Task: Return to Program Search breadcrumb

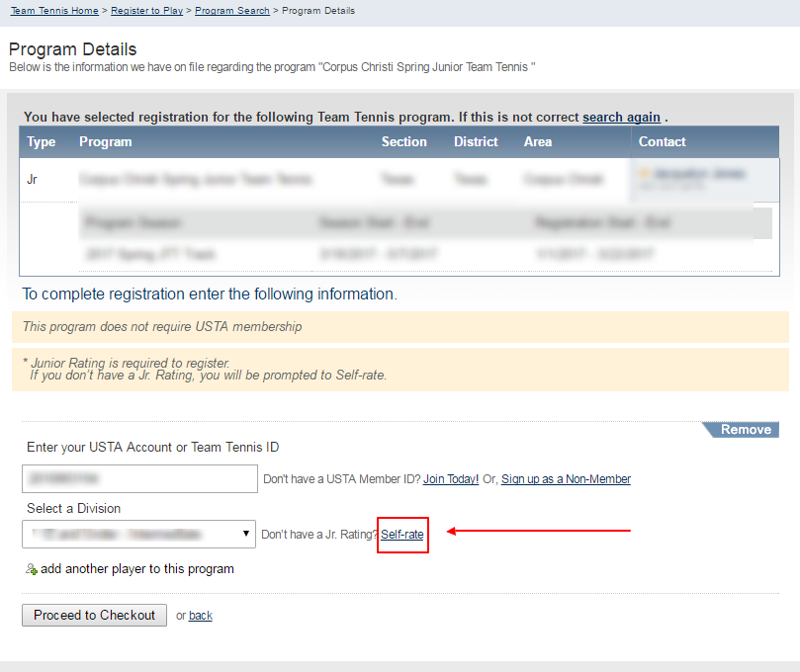Action: (x=232, y=11)
